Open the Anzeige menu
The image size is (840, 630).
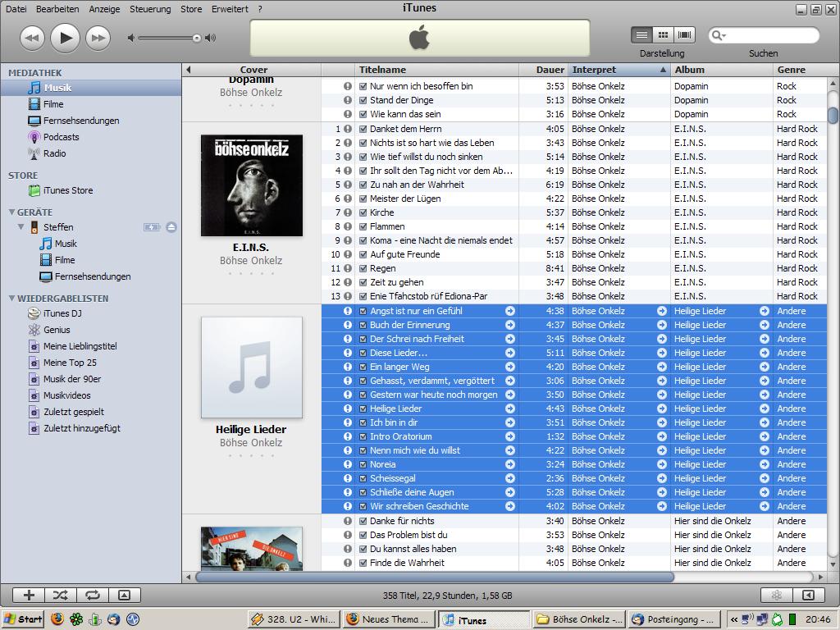104,9
